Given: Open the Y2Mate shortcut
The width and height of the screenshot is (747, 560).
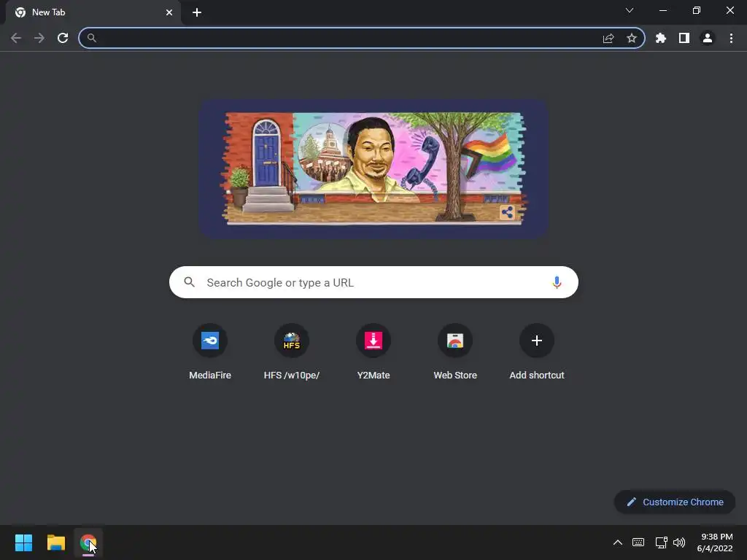Looking at the screenshot, I should (373, 352).
